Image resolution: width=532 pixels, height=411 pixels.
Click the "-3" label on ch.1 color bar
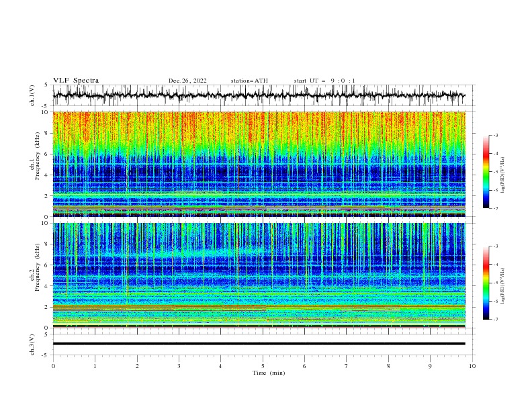coord(496,136)
